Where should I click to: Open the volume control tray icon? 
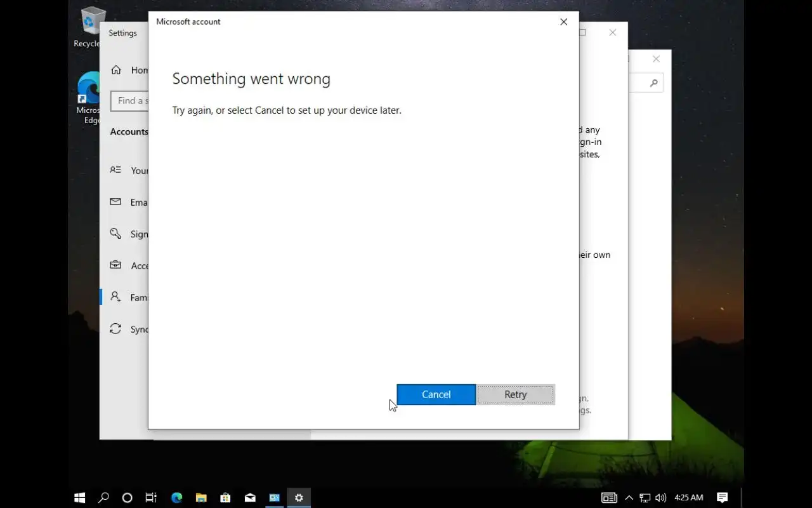[660, 498]
